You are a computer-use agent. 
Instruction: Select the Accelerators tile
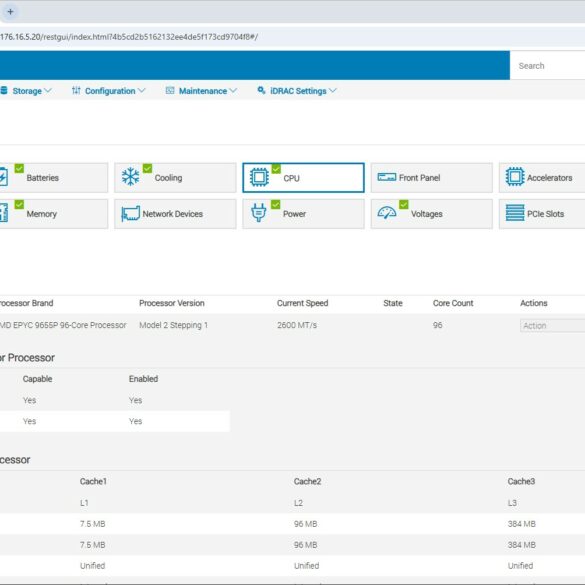click(542, 178)
